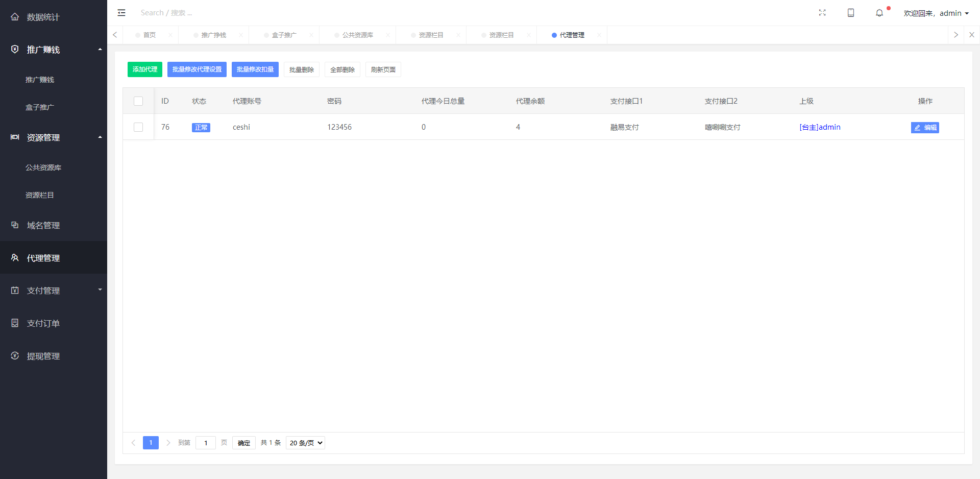Click the 数据统计 home icon in sidebar
The width and height of the screenshot is (980, 479).
pyautogui.click(x=15, y=17)
